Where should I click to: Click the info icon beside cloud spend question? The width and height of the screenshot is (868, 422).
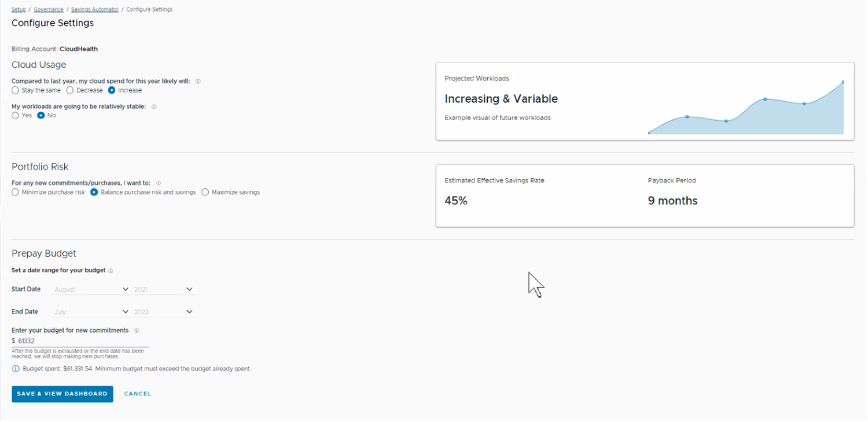pos(197,81)
